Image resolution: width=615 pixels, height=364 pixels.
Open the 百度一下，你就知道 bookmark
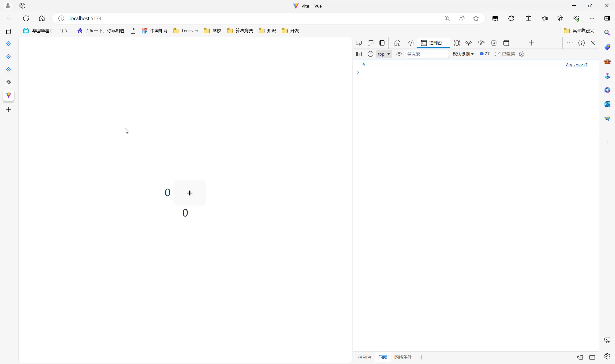(101, 31)
